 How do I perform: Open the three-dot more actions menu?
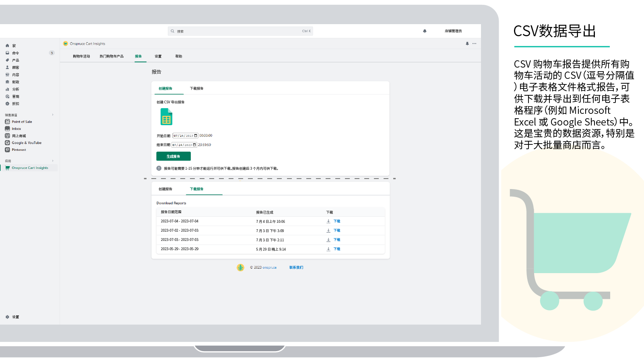474,43
